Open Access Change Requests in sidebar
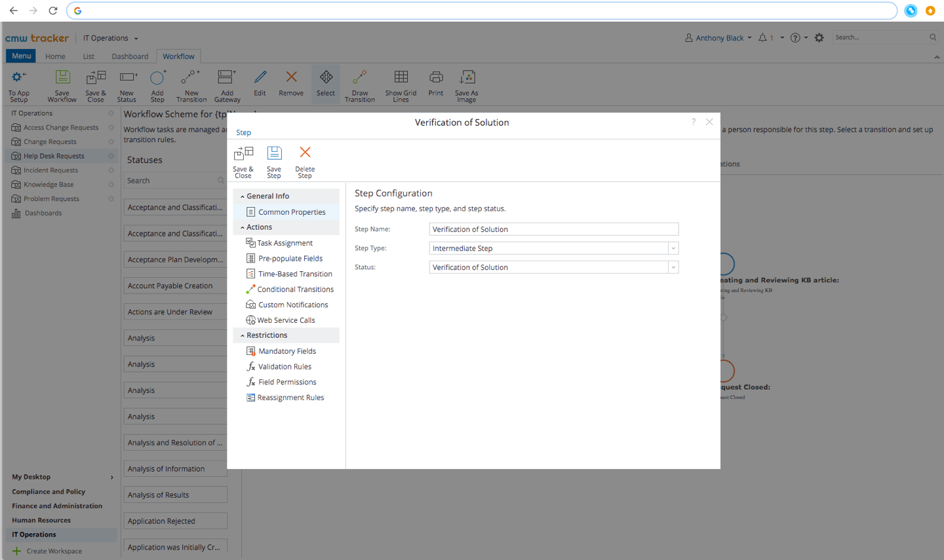Screen dimensions: 944x560 [x=61, y=128]
